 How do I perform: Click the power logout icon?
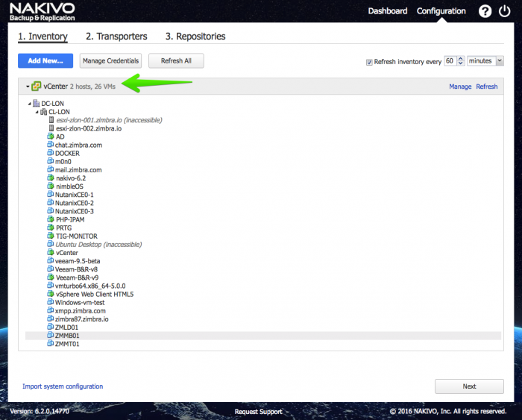504,11
